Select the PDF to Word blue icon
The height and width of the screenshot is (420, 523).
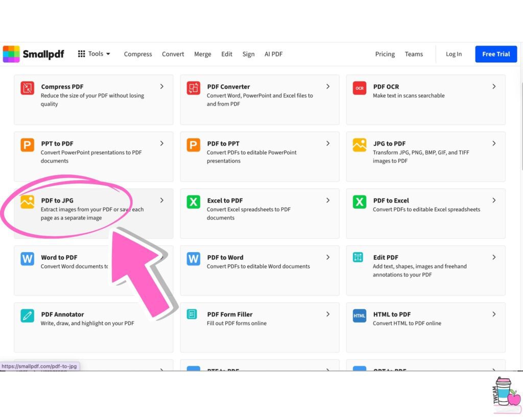pyautogui.click(x=194, y=259)
